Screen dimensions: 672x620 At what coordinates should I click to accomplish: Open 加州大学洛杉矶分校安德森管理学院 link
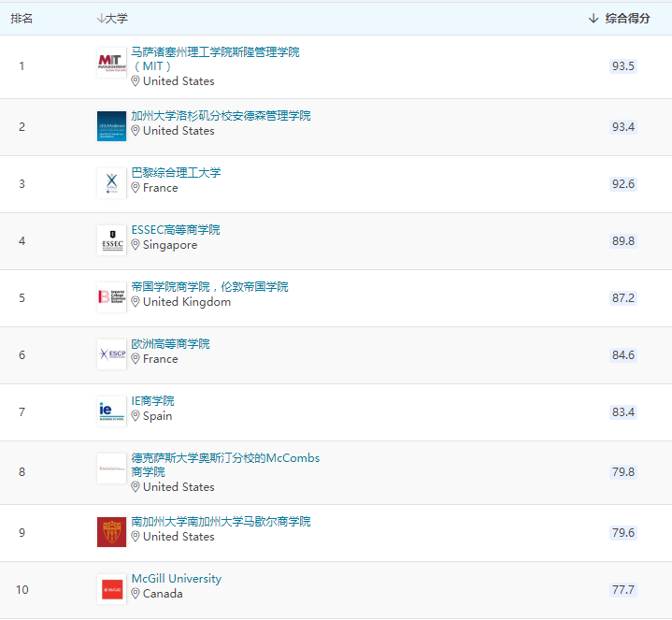[x=221, y=116]
